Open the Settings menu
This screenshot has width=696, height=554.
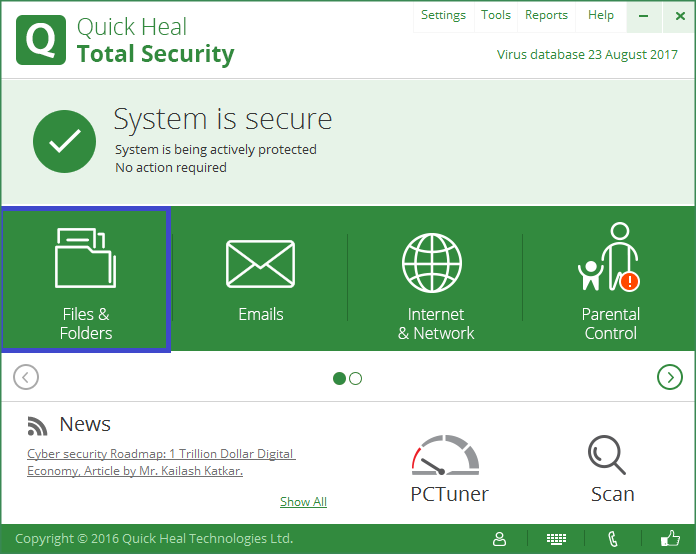tap(443, 16)
